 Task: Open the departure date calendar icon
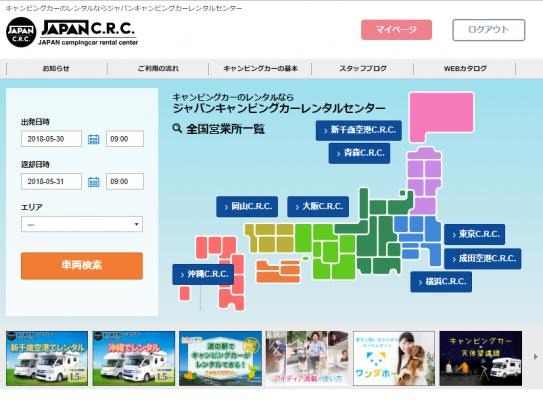click(94, 139)
